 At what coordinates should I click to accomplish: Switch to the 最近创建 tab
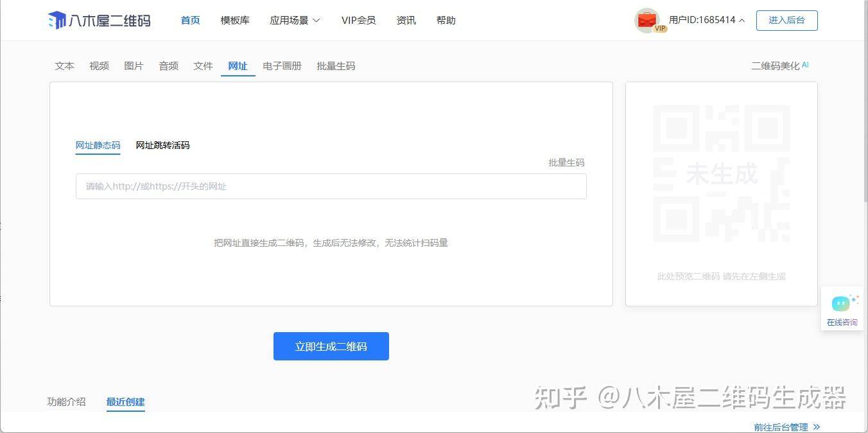125,402
